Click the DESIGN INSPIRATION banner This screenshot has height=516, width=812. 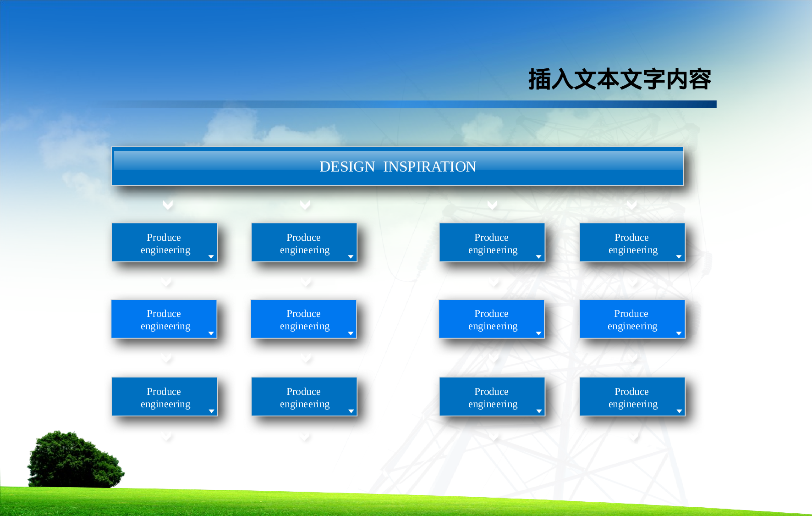point(398,166)
